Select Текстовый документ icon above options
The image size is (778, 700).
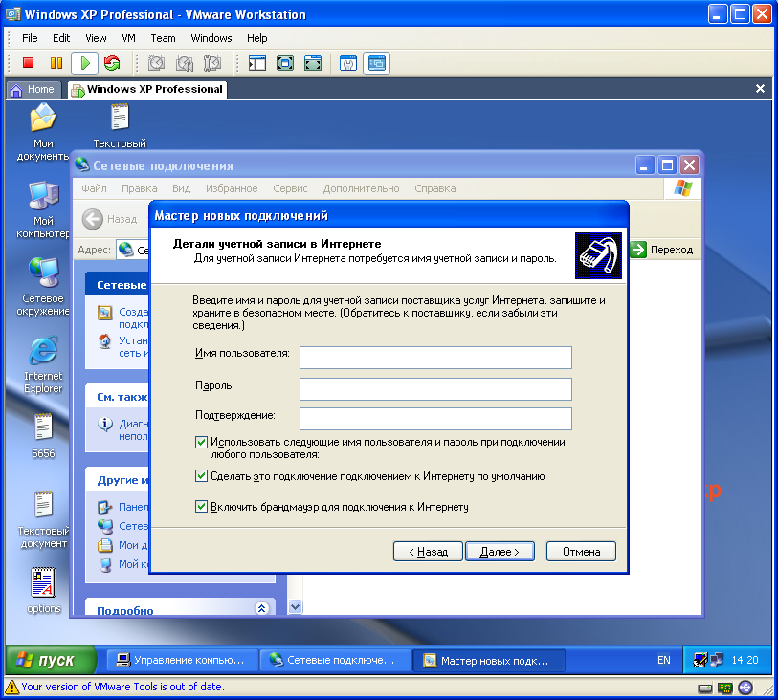click(43, 519)
